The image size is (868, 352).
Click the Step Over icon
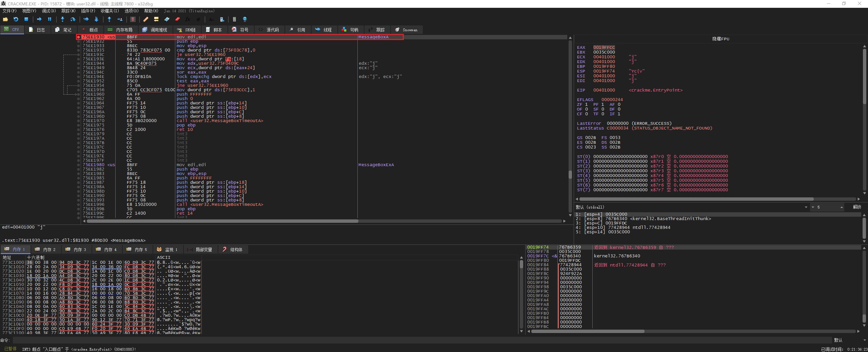click(73, 19)
